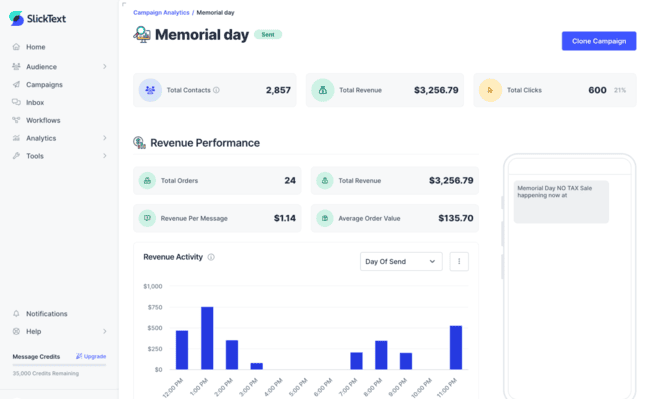Click the Memorial day breadcrumb text

pos(215,12)
